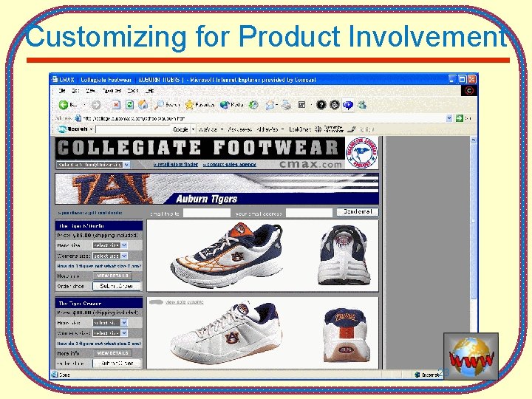532x399 pixels.
Task: Click Submit Order for the first shoe
Action: pyautogui.click(x=117, y=286)
